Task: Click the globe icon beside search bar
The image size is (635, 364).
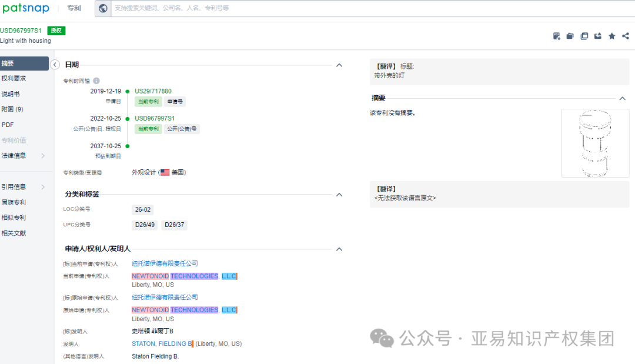Action: tap(103, 8)
